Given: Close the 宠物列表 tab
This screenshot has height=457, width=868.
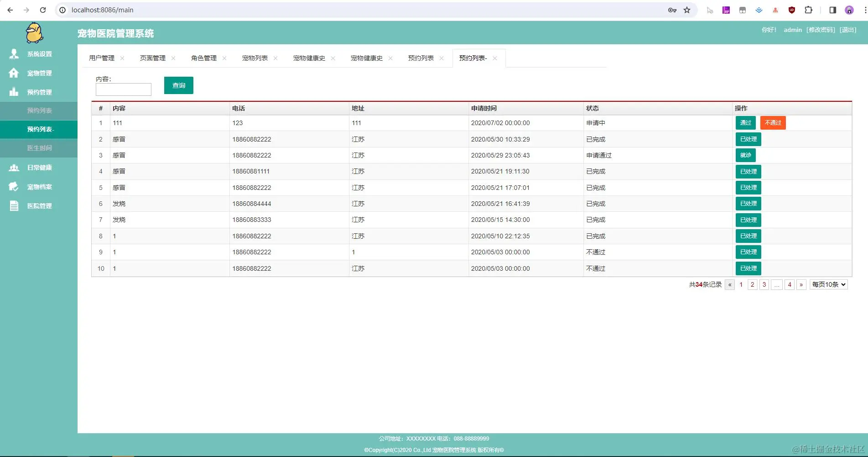Looking at the screenshot, I should point(275,58).
